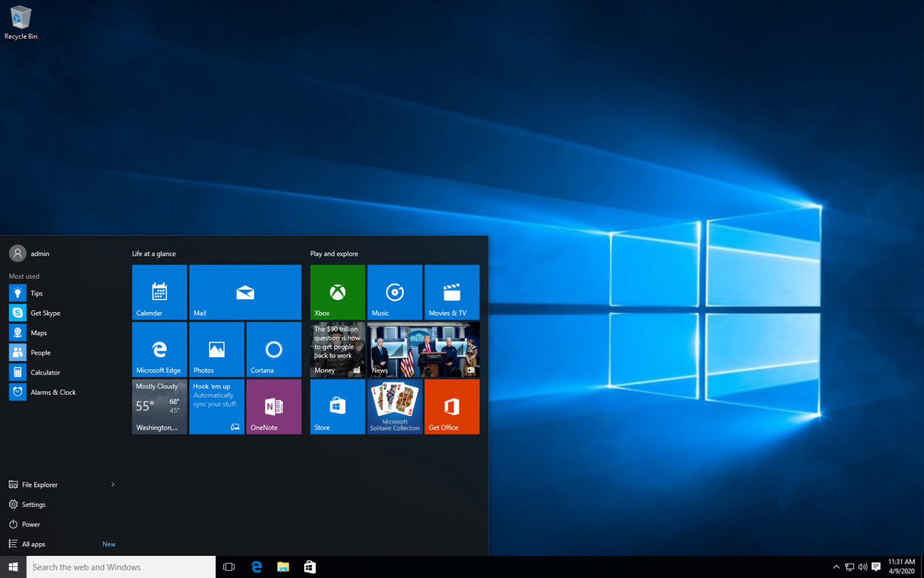Open Alarms & Clock from Most used

click(x=62, y=392)
